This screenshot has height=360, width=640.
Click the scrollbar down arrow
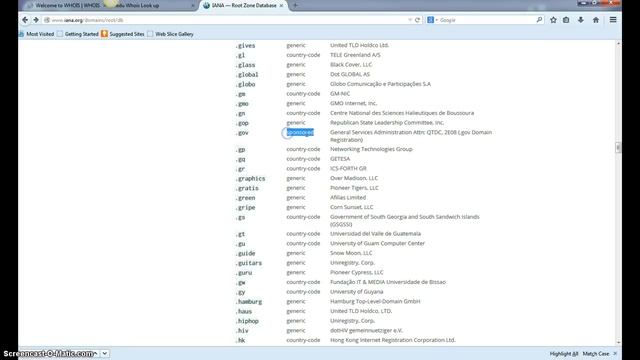point(618,343)
